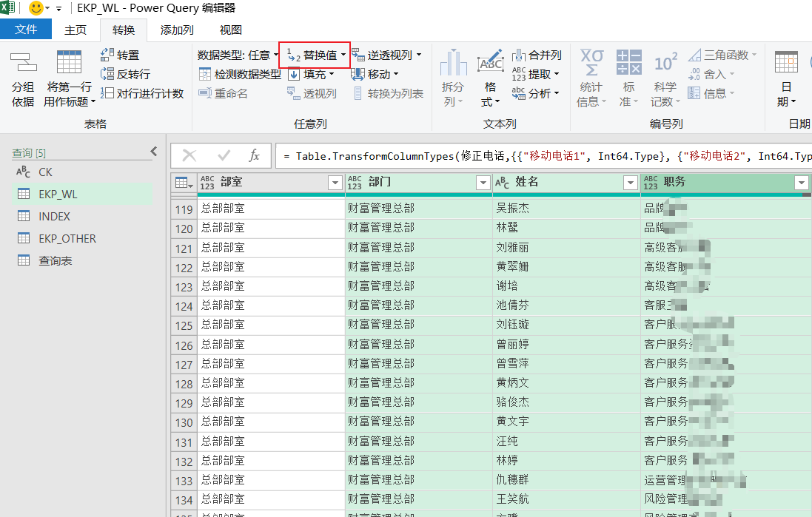
Task: Open the File (文件) tab
Action: [26, 29]
